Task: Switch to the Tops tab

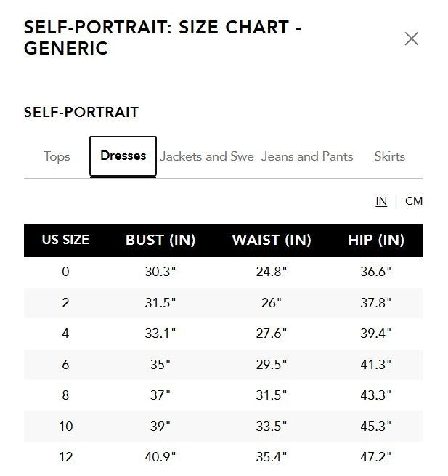Action: coord(57,156)
